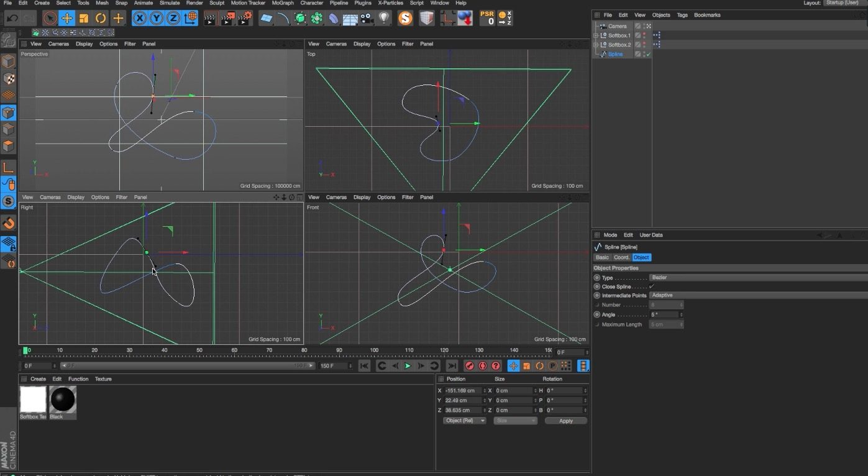The image size is (868, 476).
Task: Toggle the Spline green enable checkmark
Action: [649, 54]
